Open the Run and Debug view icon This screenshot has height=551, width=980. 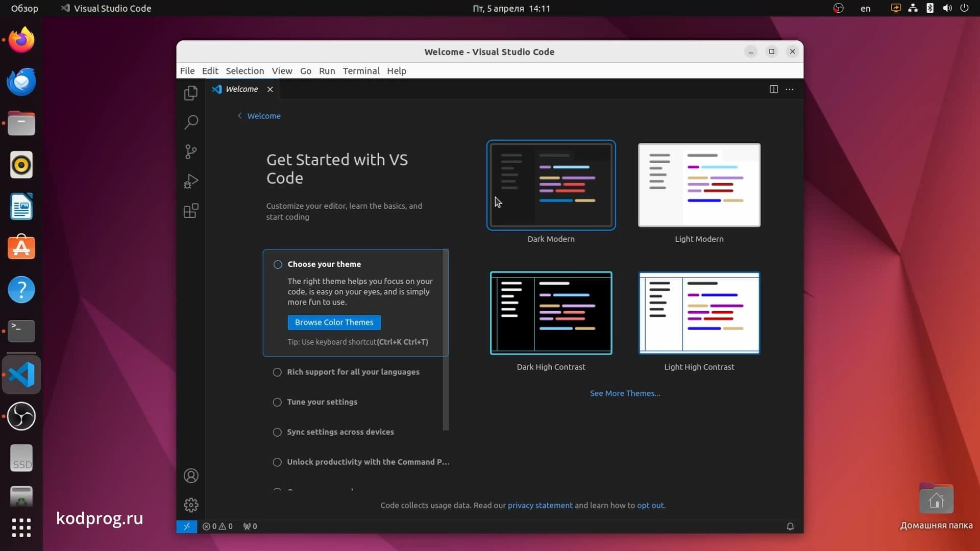pyautogui.click(x=191, y=181)
